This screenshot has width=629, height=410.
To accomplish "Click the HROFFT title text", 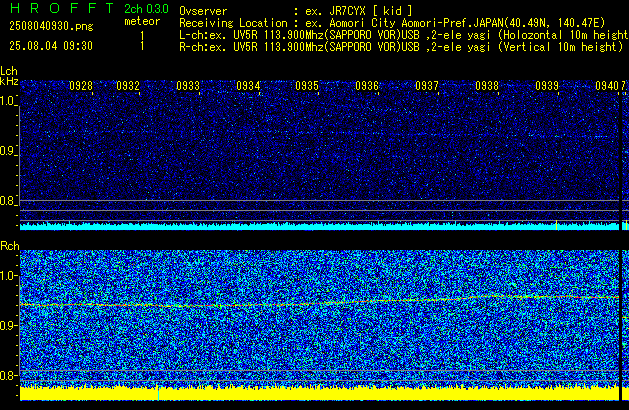I will coord(62,8).
